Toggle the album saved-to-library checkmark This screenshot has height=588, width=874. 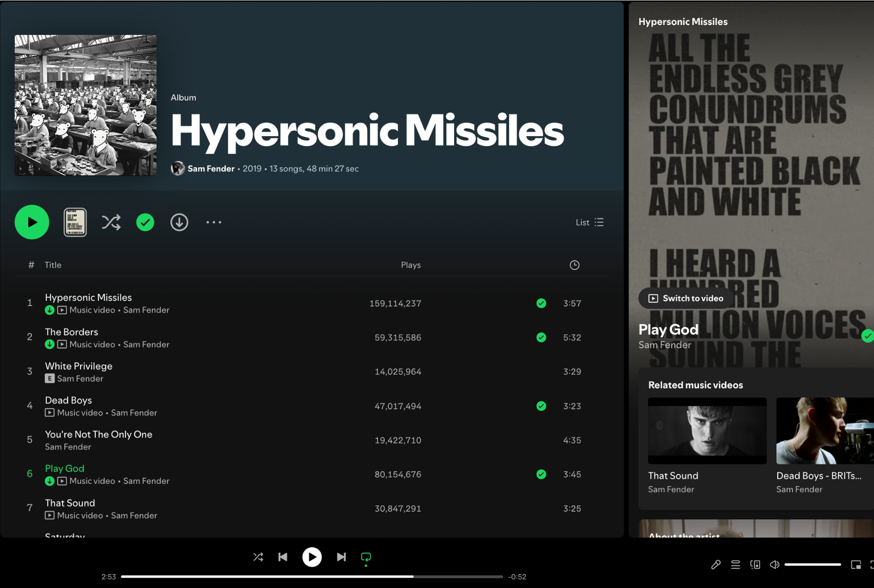pos(145,222)
